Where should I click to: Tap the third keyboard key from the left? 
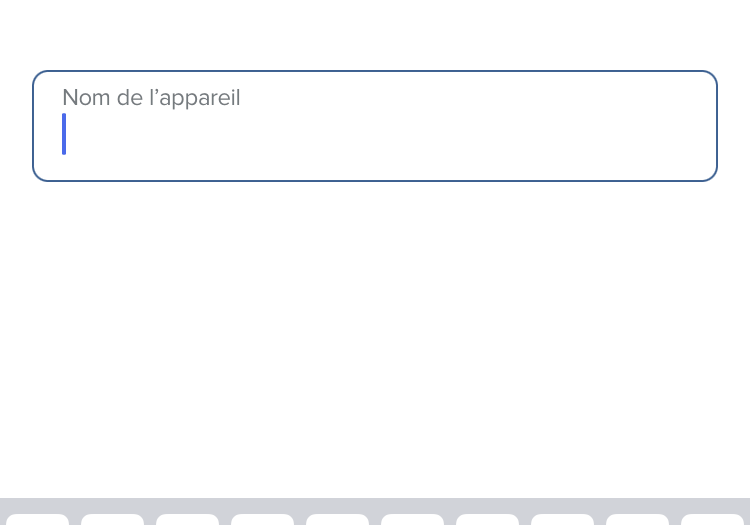[x=187, y=520]
